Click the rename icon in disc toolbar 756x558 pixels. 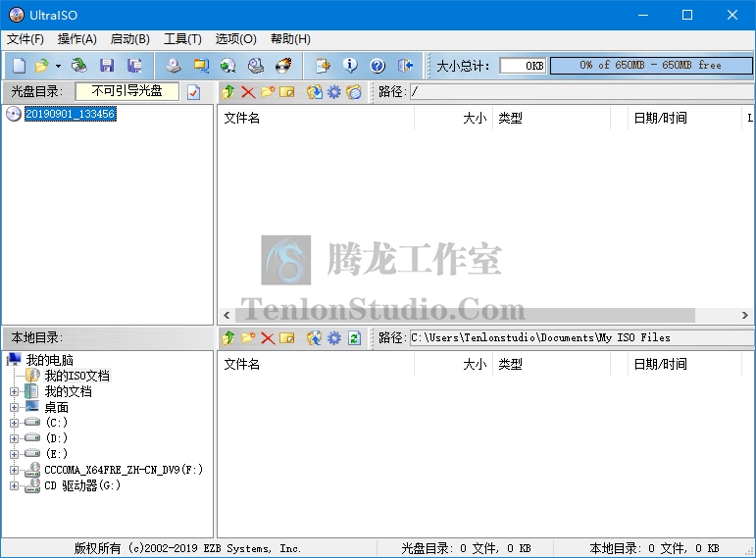pyautogui.click(x=287, y=91)
